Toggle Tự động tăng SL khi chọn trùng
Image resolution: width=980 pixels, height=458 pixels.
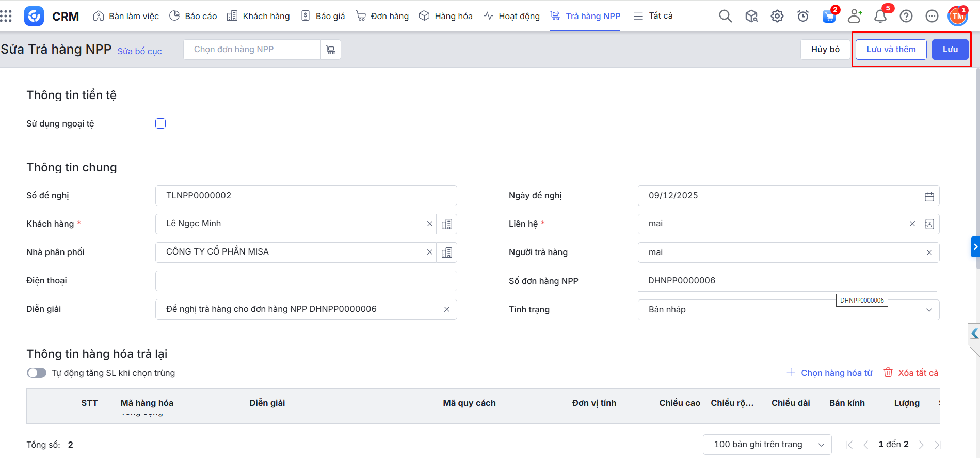(x=37, y=373)
